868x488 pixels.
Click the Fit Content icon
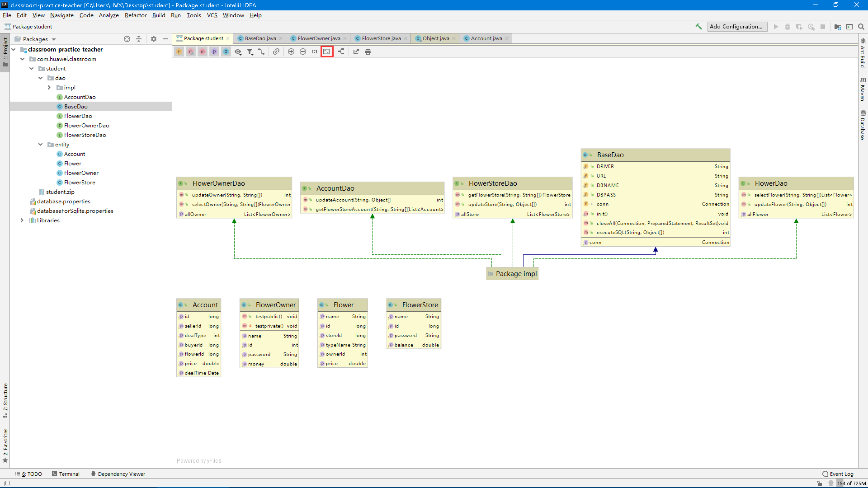pos(326,52)
